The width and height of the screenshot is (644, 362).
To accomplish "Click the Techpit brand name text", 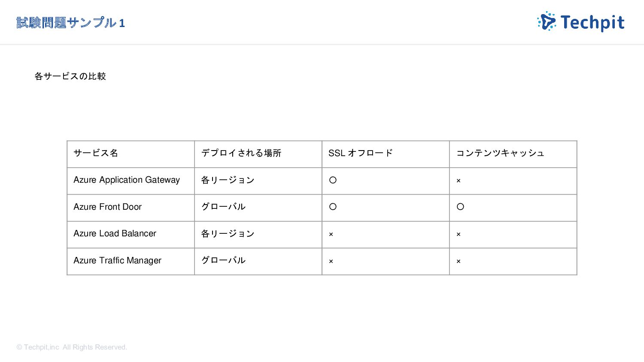I will (x=592, y=23).
